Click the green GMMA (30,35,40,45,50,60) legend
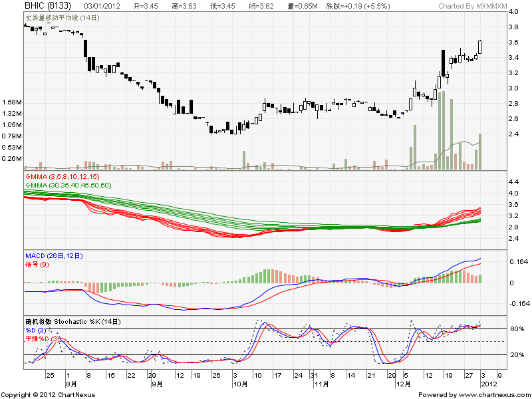The image size is (532, 399). click(68, 185)
